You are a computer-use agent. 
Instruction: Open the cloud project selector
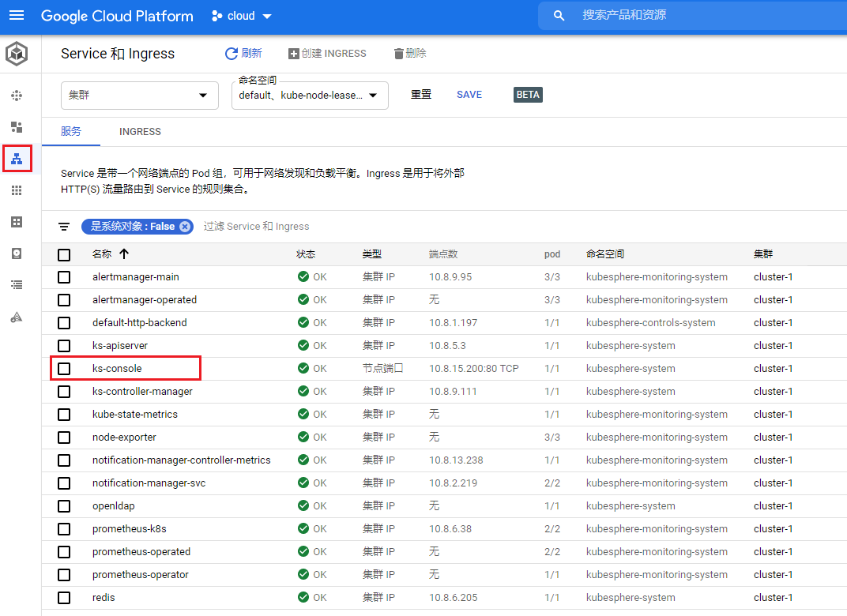point(242,16)
